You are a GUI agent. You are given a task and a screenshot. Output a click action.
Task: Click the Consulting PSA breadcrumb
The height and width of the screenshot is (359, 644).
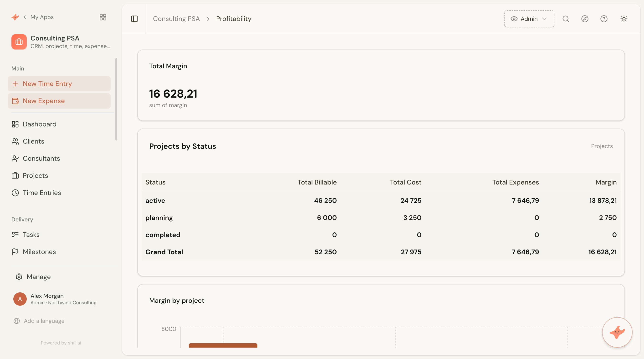[x=176, y=19]
